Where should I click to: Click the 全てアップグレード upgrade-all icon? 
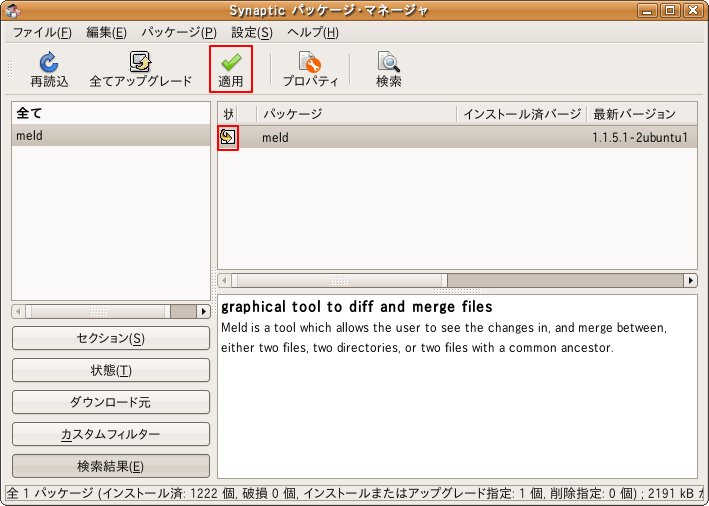pyautogui.click(x=140, y=63)
